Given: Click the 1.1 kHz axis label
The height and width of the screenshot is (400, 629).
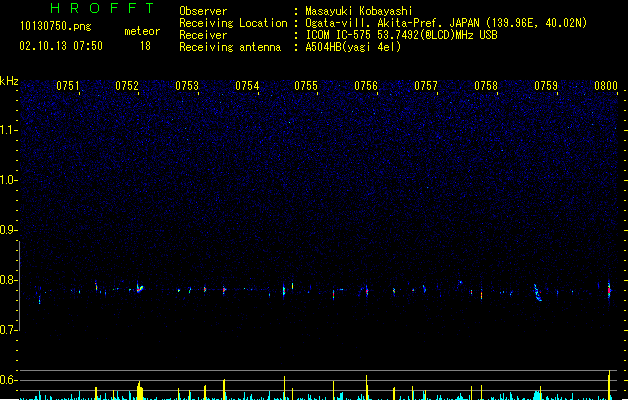Looking at the screenshot, I should 7,130.
